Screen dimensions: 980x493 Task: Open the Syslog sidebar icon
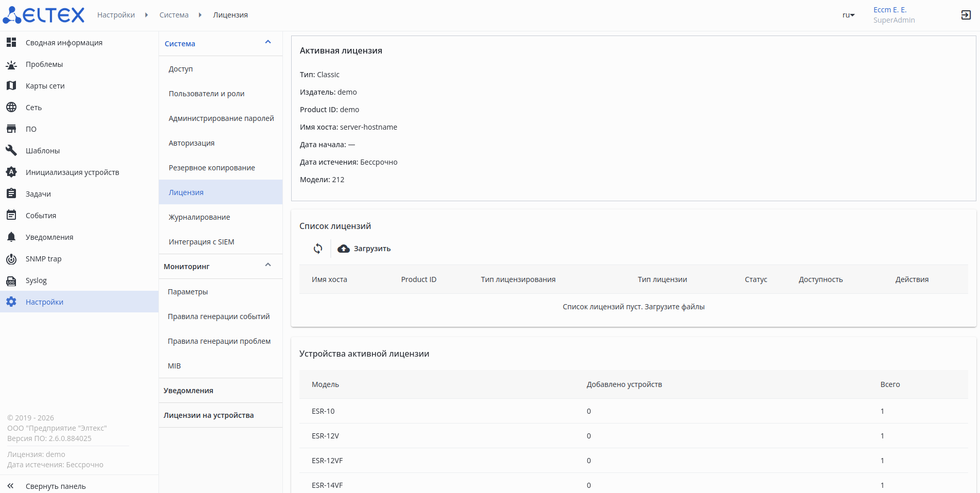click(11, 280)
